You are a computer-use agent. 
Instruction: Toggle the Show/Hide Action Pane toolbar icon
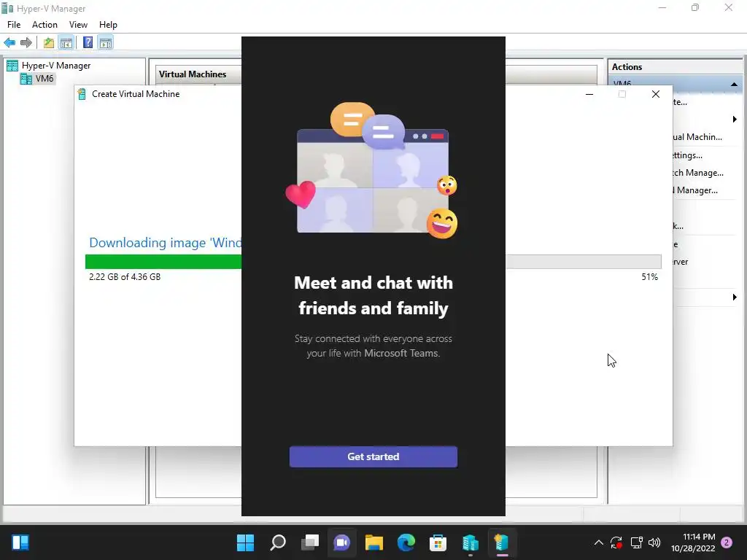pyautogui.click(x=106, y=43)
